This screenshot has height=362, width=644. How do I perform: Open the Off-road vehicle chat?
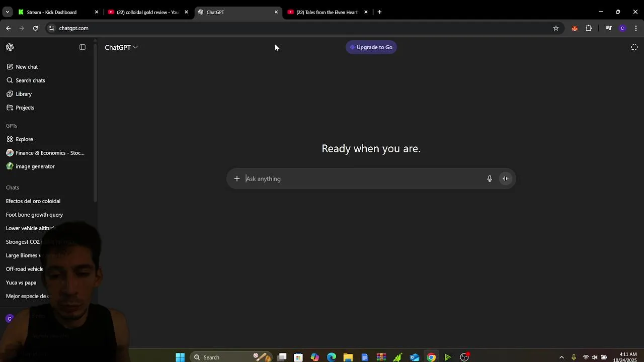(x=24, y=269)
